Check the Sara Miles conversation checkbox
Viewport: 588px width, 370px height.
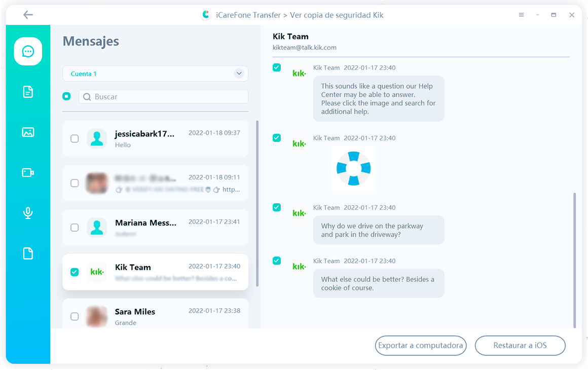tap(75, 316)
